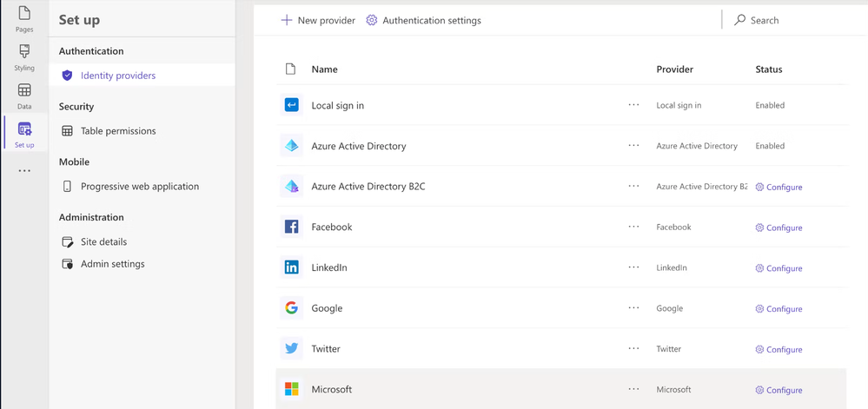Viewport: 868px width, 409px height.
Task: Open Table permissions under Security
Action: [118, 131]
